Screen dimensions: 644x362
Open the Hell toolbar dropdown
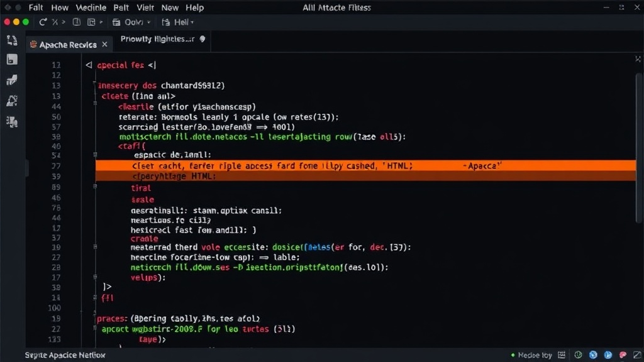pyautogui.click(x=177, y=22)
